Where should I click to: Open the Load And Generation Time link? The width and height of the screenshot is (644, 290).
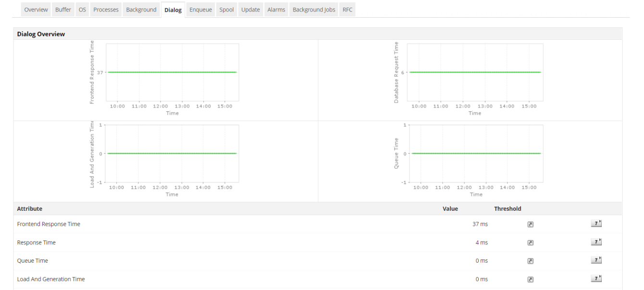[51, 279]
